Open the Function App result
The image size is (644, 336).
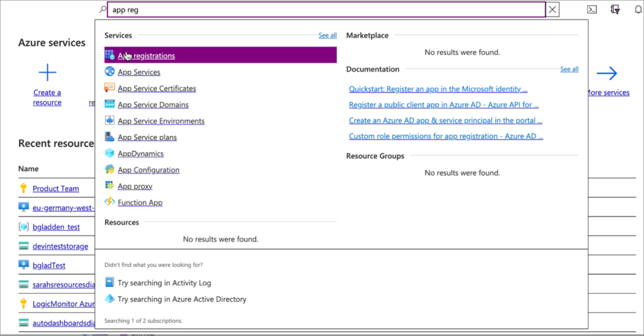pyautogui.click(x=140, y=203)
